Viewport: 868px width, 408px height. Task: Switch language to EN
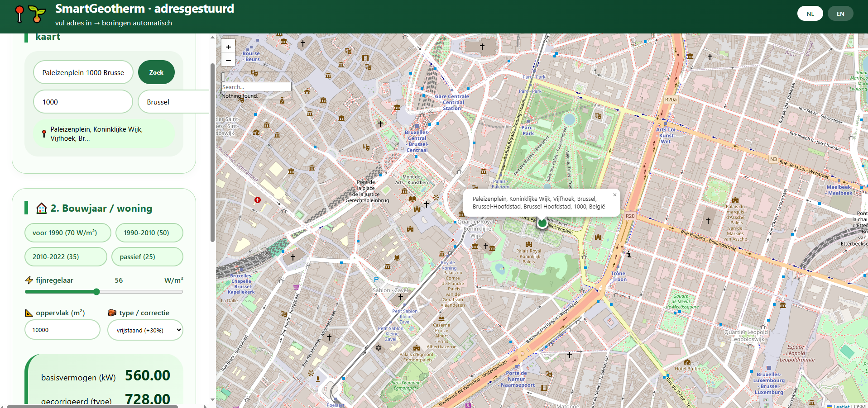point(840,14)
